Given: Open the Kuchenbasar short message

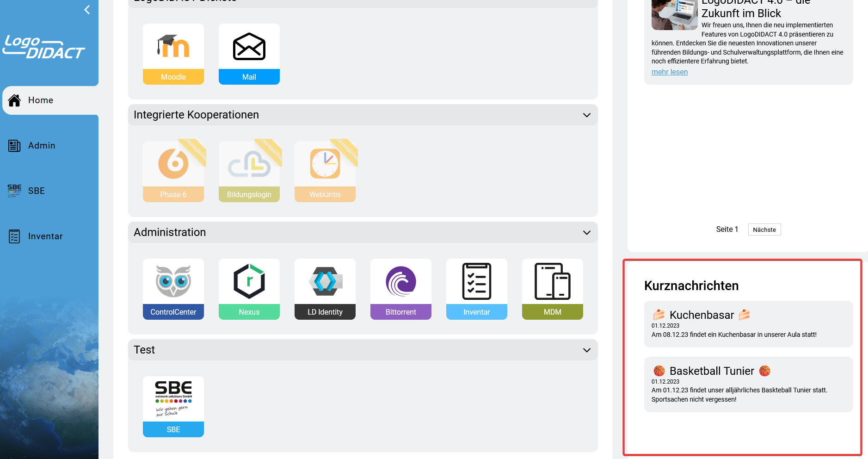Looking at the screenshot, I should click(x=749, y=324).
